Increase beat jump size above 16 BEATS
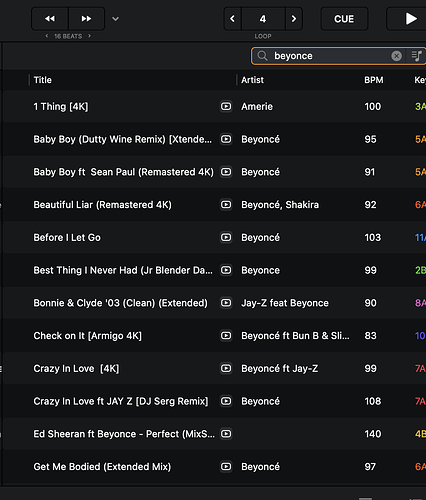 click(x=89, y=36)
